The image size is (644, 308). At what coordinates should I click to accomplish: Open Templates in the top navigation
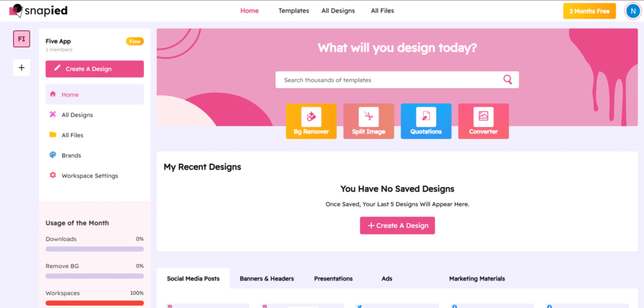click(x=294, y=11)
